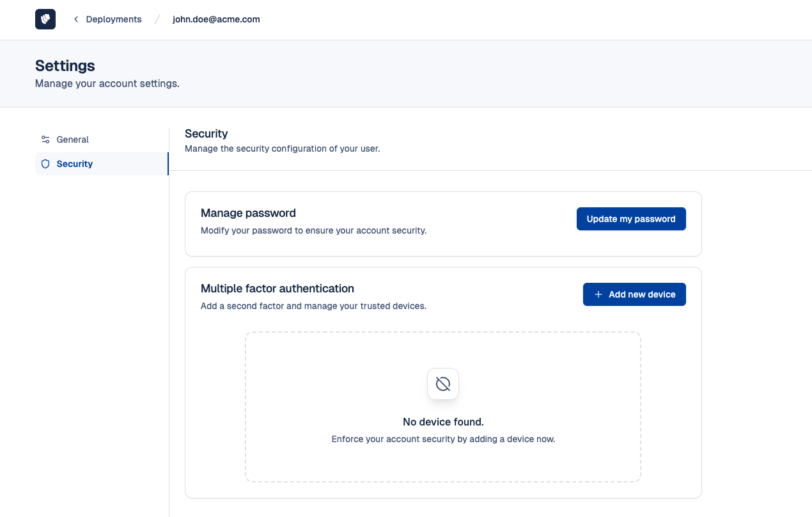This screenshot has width=812, height=517.
Task: Go back to the Deployments page link
Action: tap(113, 19)
